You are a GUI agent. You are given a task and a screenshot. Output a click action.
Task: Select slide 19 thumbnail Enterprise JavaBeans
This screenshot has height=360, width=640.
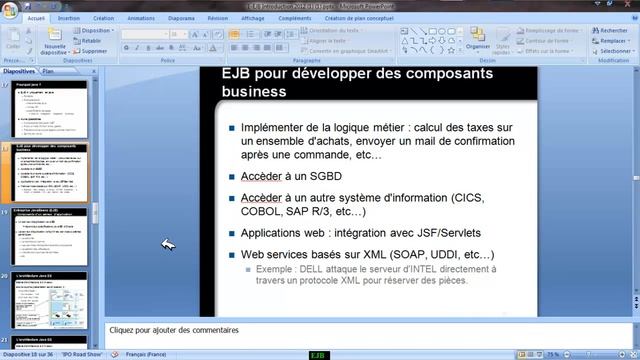tap(49, 237)
